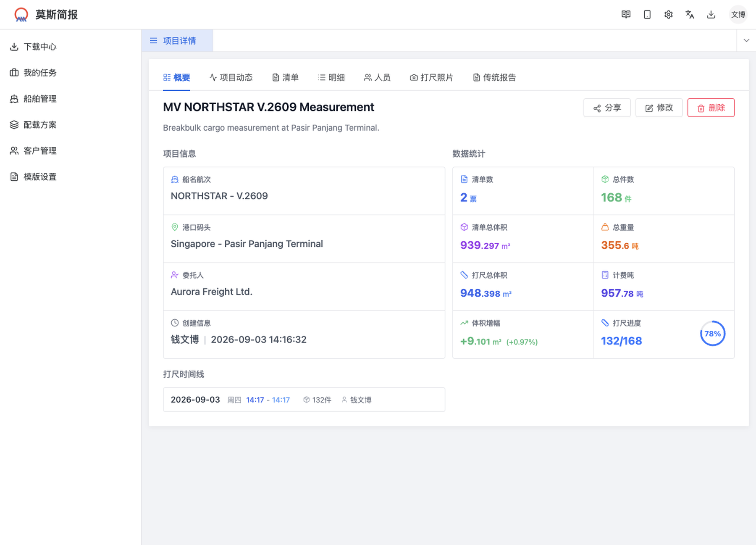This screenshot has width=756, height=545.
Task: Click the 修改 edit button
Action: pos(659,108)
